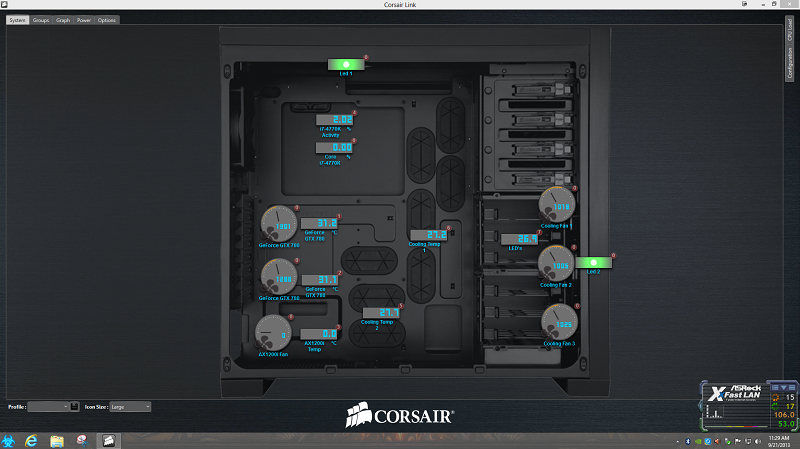800x449 pixels.
Task: Select the GeForce GTX 780 fan gauge reading 1301
Action: 279,223
